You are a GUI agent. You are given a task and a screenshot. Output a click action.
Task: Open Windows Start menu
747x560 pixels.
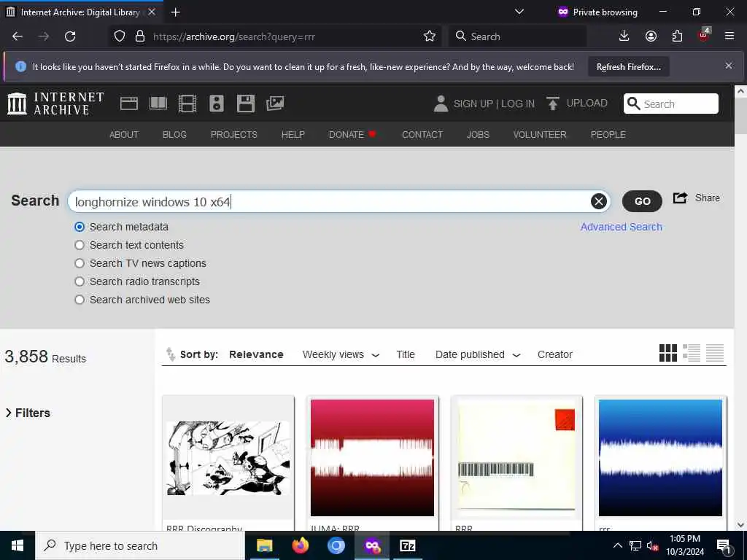coord(18,545)
